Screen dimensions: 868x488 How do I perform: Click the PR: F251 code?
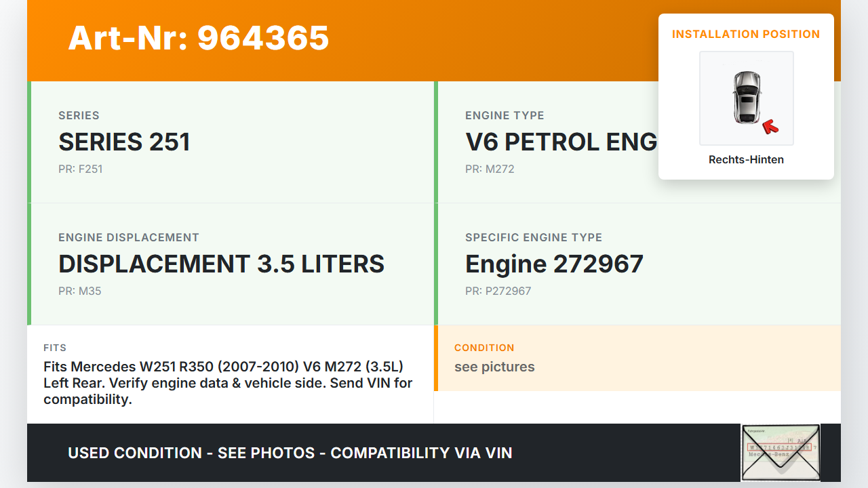(x=80, y=169)
